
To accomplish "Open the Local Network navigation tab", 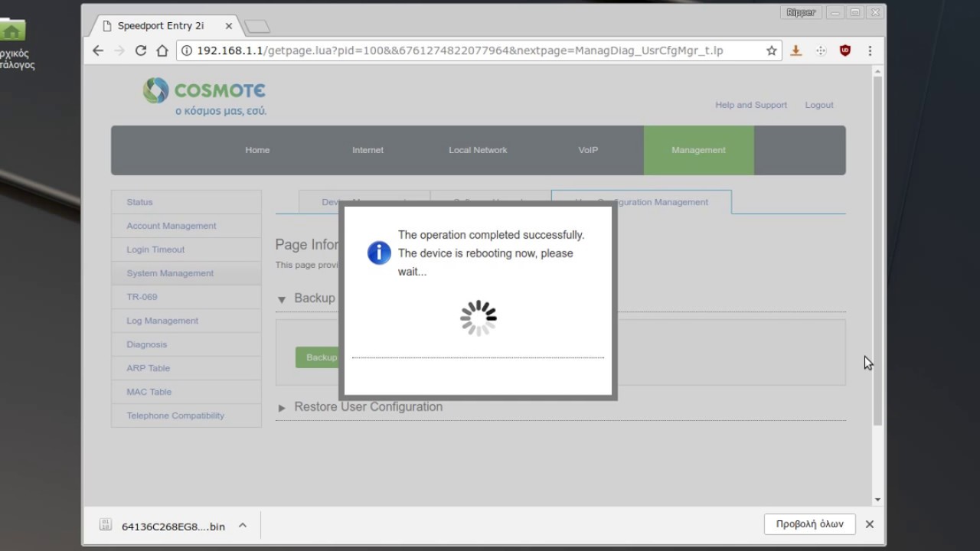I will [478, 150].
